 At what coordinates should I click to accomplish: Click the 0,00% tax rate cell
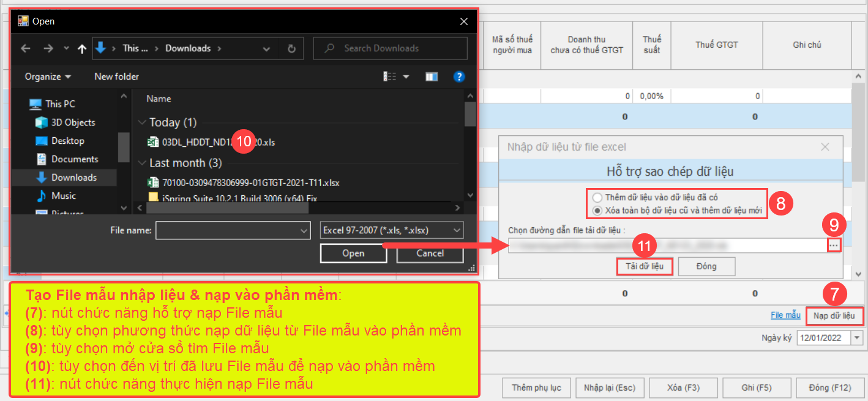(x=652, y=96)
